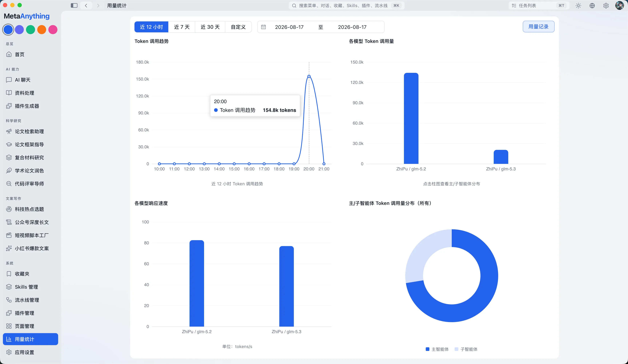Screen dimensions: 628x364
Task: Open the user avatar menu
Action: [619, 5]
